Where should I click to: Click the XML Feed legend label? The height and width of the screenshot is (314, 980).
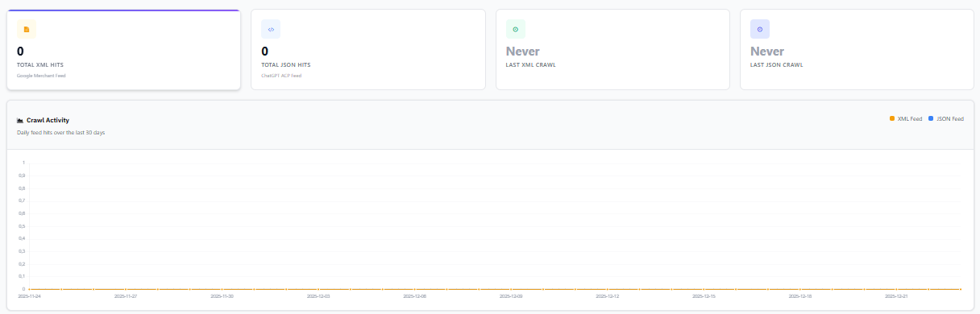tap(910, 118)
